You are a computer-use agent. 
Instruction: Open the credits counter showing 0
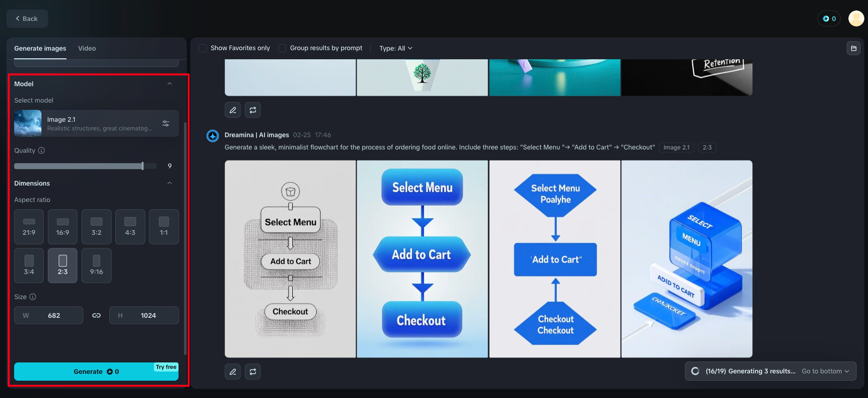[829, 19]
